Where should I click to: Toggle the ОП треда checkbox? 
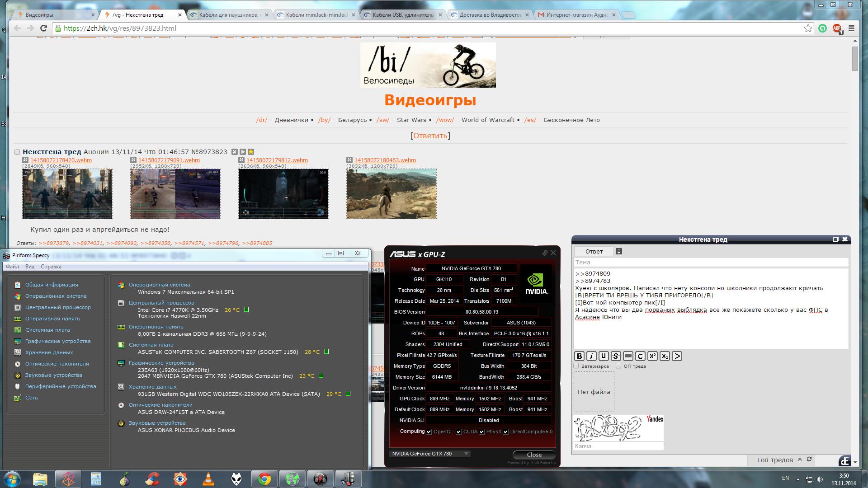click(618, 366)
